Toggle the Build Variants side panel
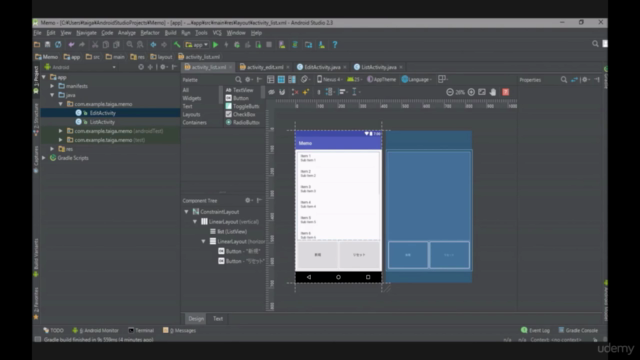 tap(36, 257)
